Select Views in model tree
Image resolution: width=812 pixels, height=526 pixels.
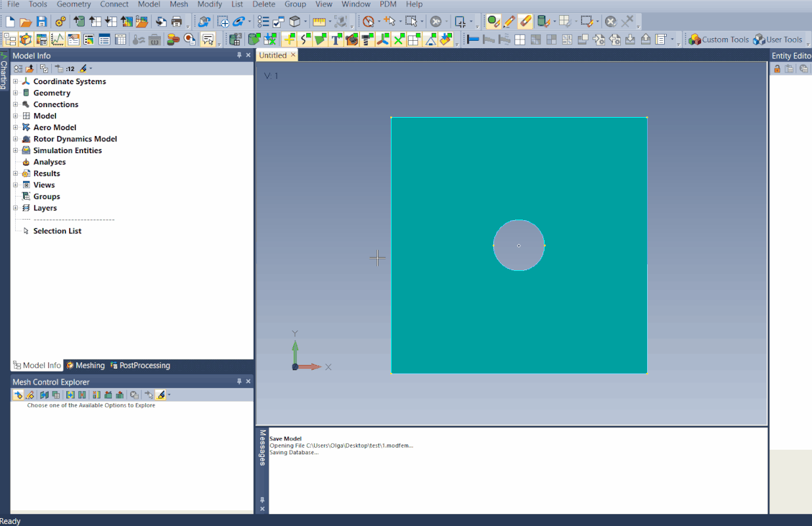coord(44,185)
